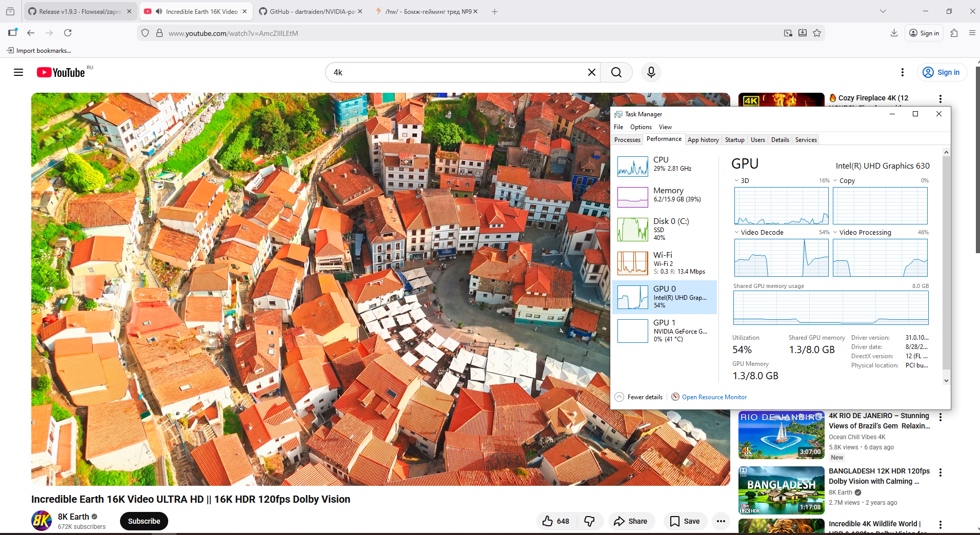The height and width of the screenshot is (535, 980).
Task: Open the Task Manager Options menu
Action: (x=641, y=127)
